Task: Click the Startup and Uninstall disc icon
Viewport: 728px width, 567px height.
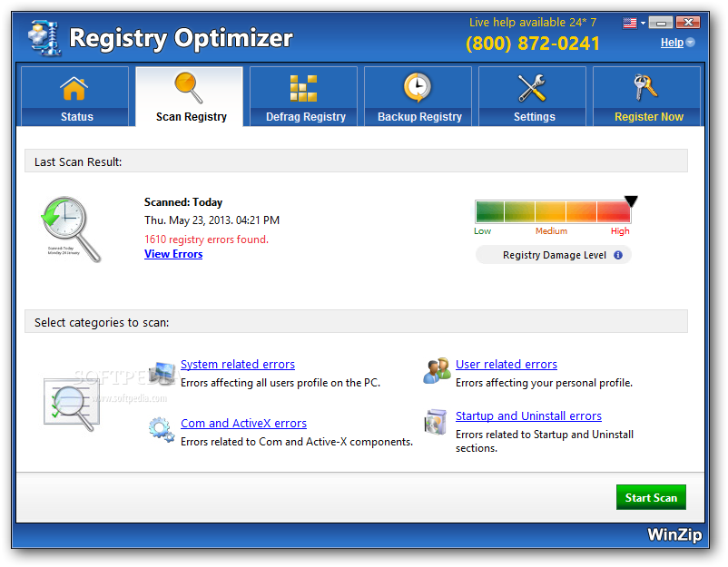Action: coord(436,422)
